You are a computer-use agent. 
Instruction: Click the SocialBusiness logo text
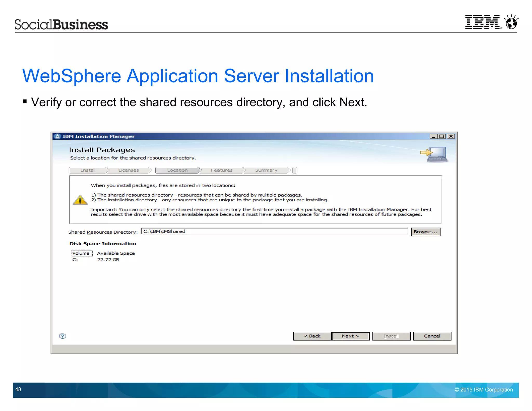pyautogui.click(x=61, y=24)
